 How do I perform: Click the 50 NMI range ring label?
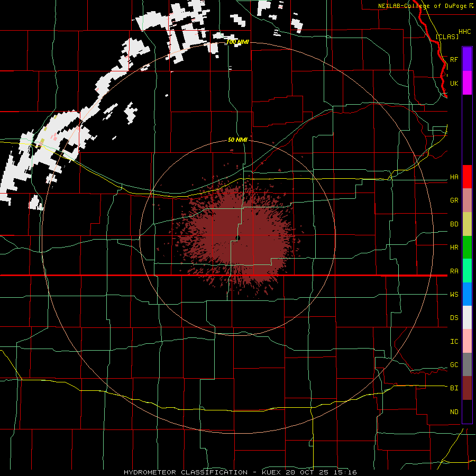pos(237,140)
